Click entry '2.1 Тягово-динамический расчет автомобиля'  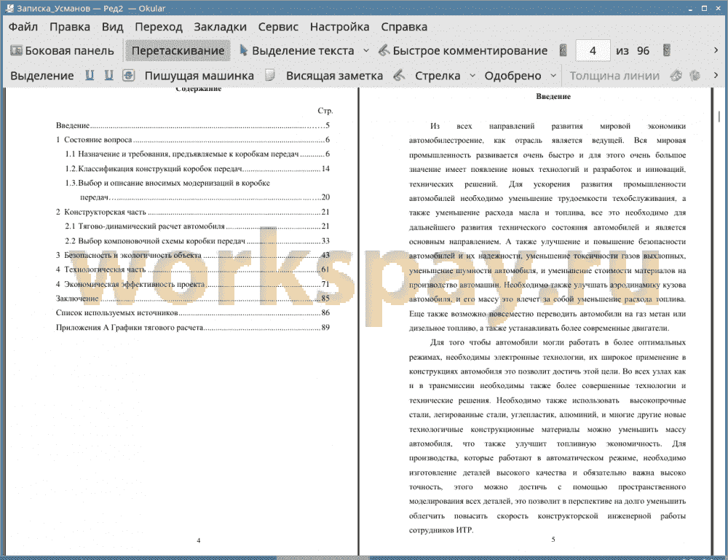click(197, 226)
